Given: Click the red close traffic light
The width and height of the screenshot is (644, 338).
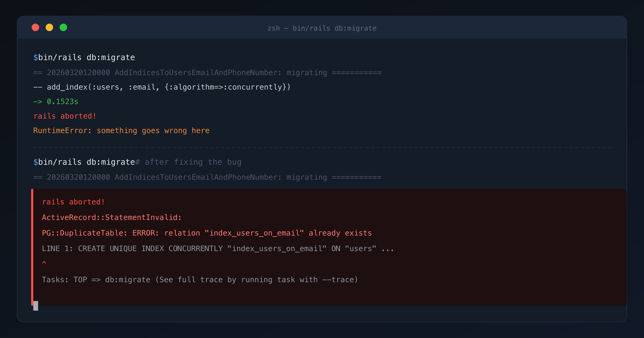Looking at the screenshot, I should (35, 27).
